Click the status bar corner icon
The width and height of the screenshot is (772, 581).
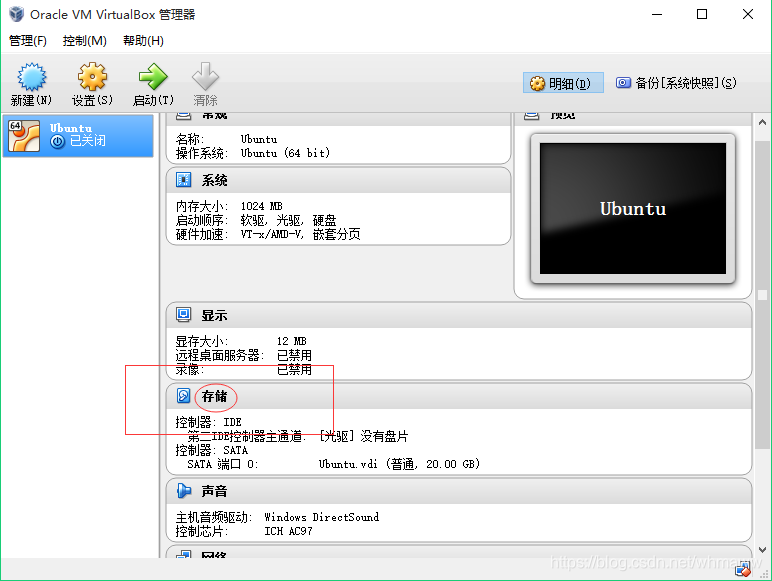(742, 571)
